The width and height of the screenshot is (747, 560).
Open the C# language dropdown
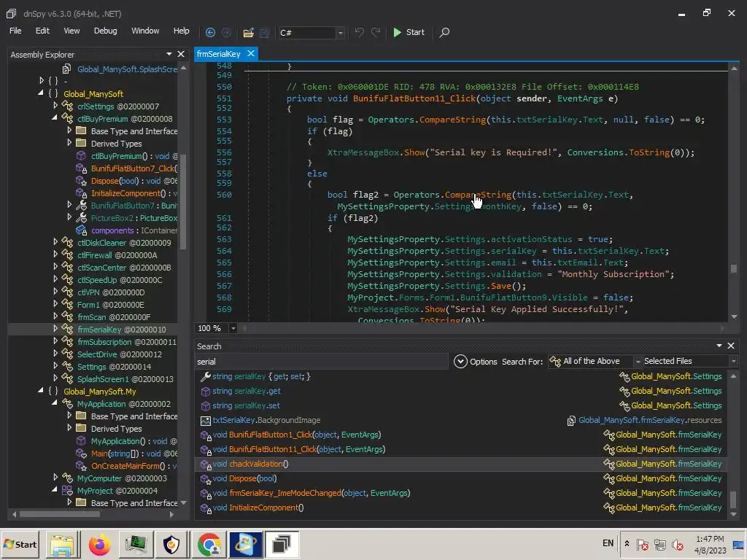tap(340, 33)
